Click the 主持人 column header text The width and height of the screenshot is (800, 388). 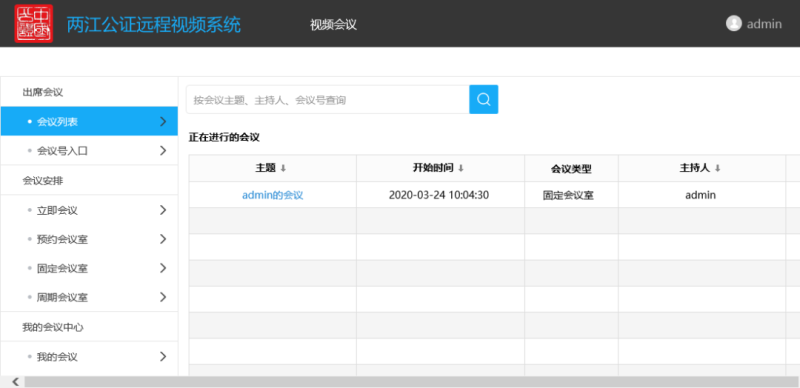tap(695, 168)
